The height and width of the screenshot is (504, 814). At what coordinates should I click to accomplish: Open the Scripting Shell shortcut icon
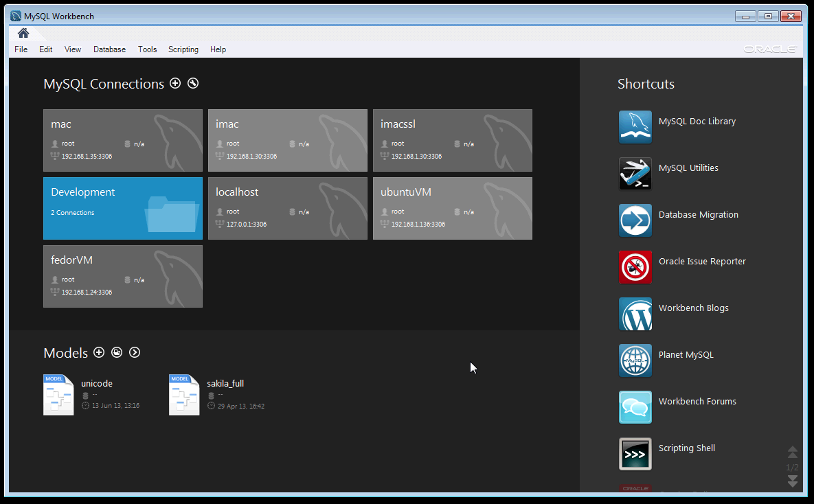pyautogui.click(x=635, y=454)
